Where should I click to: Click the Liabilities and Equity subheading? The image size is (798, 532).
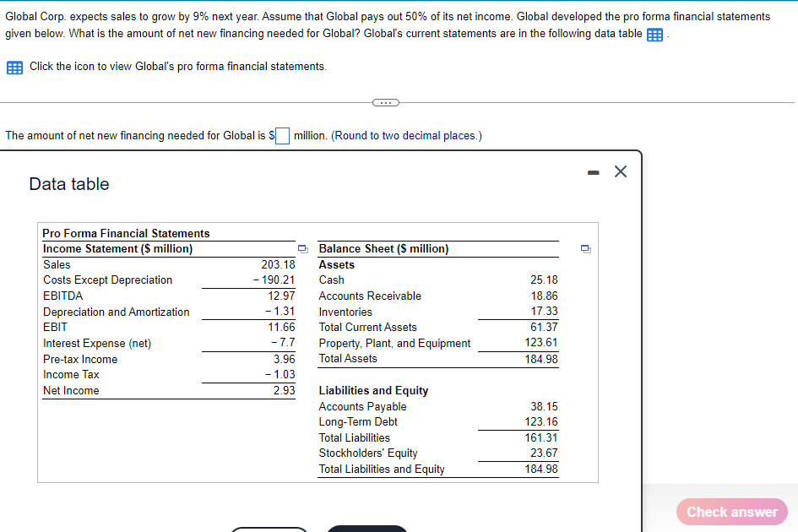[373, 390]
